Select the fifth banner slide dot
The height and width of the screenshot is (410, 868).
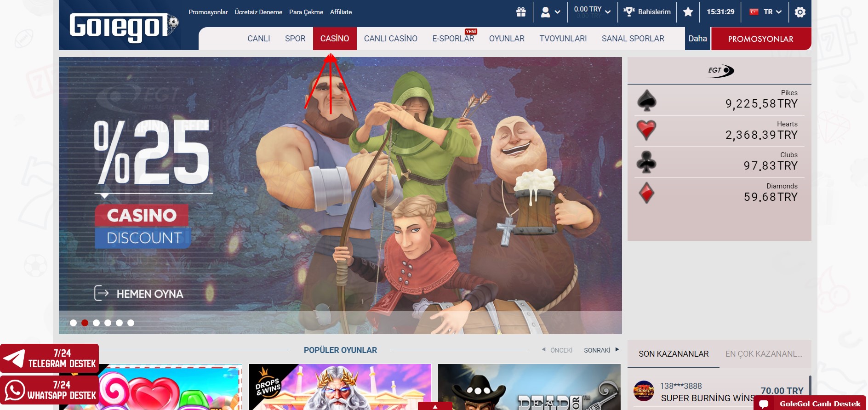pos(119,323)
